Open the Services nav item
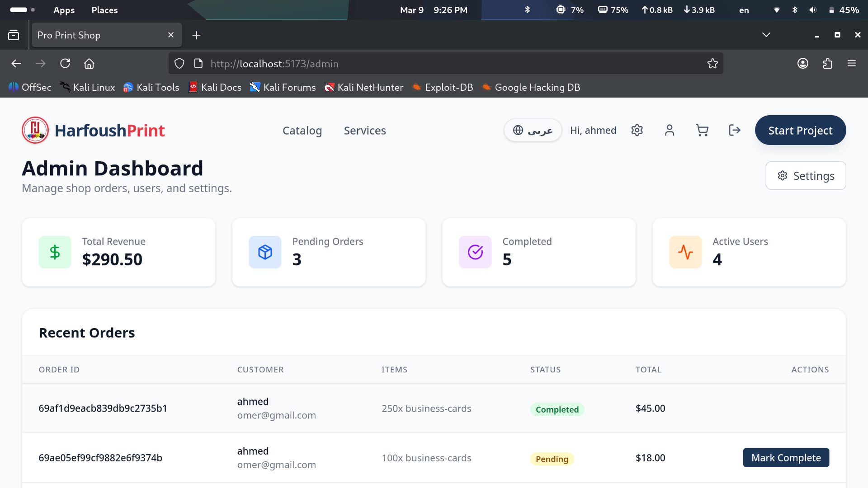868x488 pixels. pos(365,131)
